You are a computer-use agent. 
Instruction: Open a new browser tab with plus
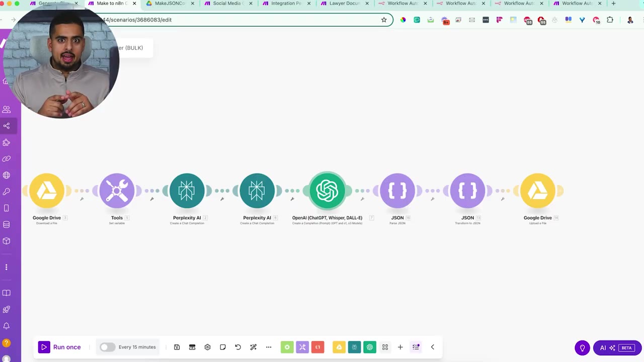point(613,4)
